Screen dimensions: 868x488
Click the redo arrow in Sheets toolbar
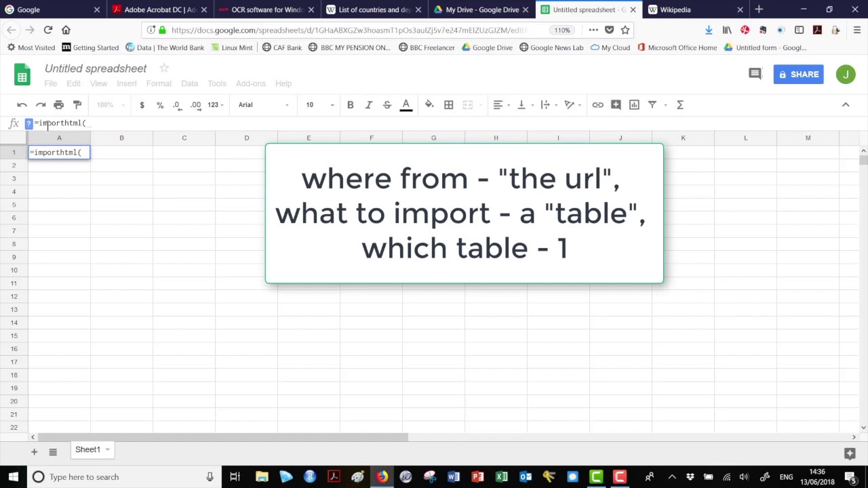tap(41, 104)
